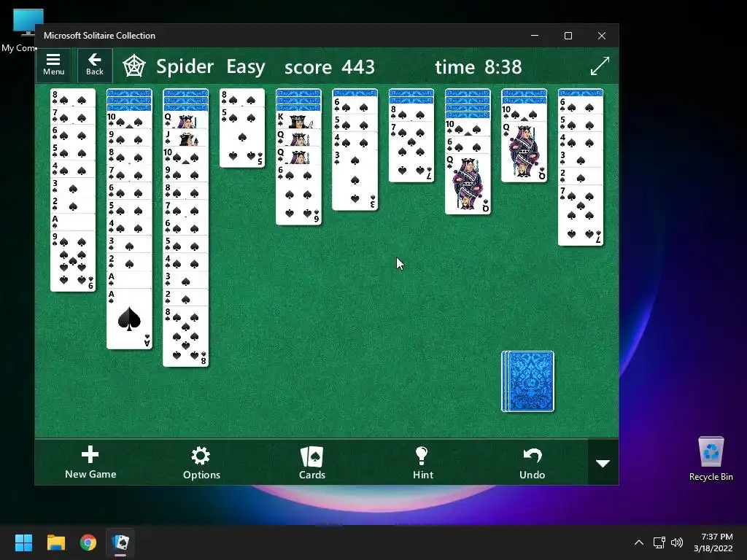This screenshot has width=747, height=560.
Task: Start a New Game
Action: [90, 462]
